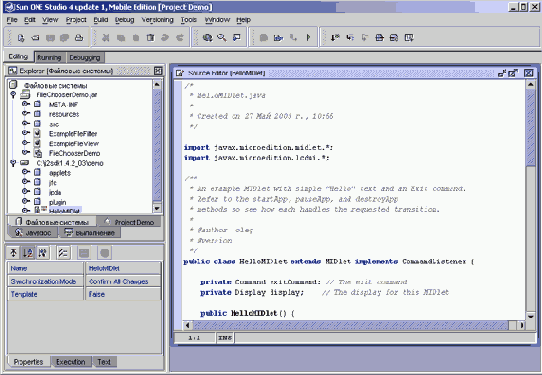Click the Source Editor clone-view window icon

(x=502, y=73)
